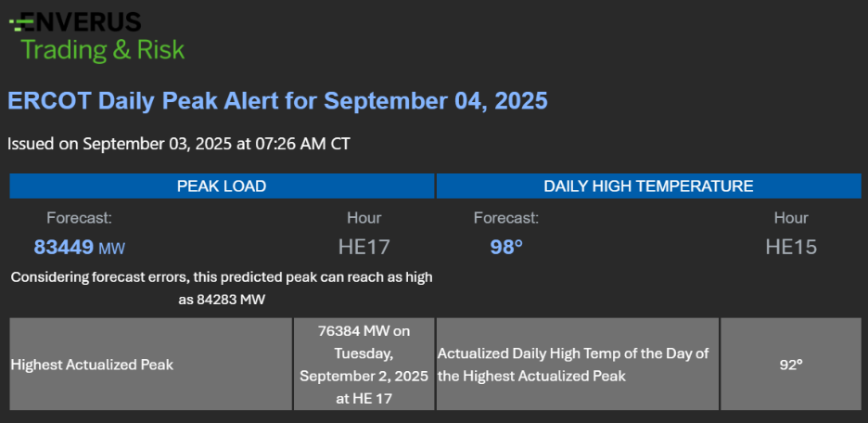
Task: Select the HE15 temperature hour value
Action: [791, 248]
